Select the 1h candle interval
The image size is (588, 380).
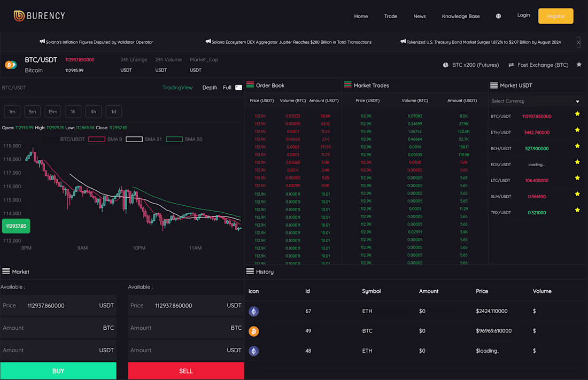73,111
